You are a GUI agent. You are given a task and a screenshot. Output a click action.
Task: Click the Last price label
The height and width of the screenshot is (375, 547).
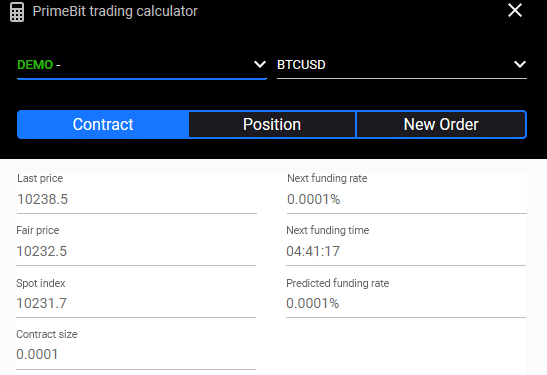(x=40, y=178)
